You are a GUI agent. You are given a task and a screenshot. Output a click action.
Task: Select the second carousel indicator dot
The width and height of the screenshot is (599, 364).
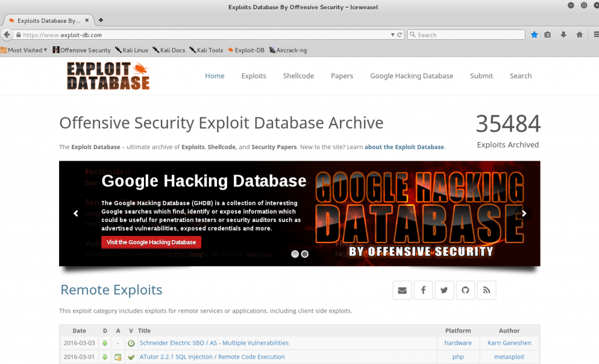[305, 254]
